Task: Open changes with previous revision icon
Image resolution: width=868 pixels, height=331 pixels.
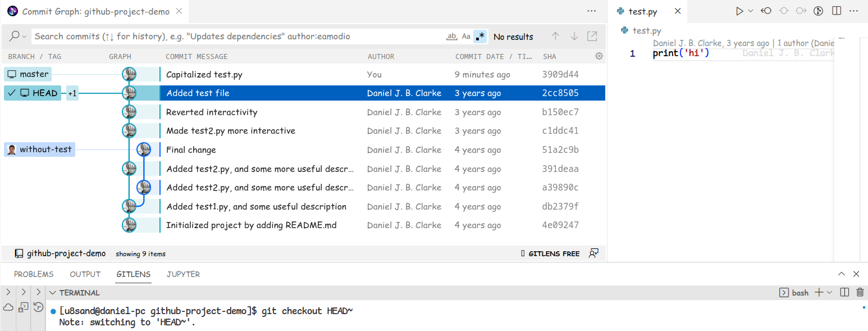Action: (766, 11)
